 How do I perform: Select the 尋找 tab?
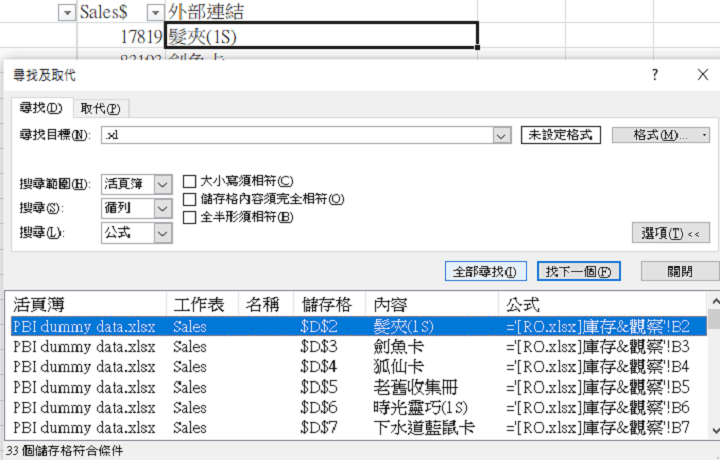(x=41, y=109)
